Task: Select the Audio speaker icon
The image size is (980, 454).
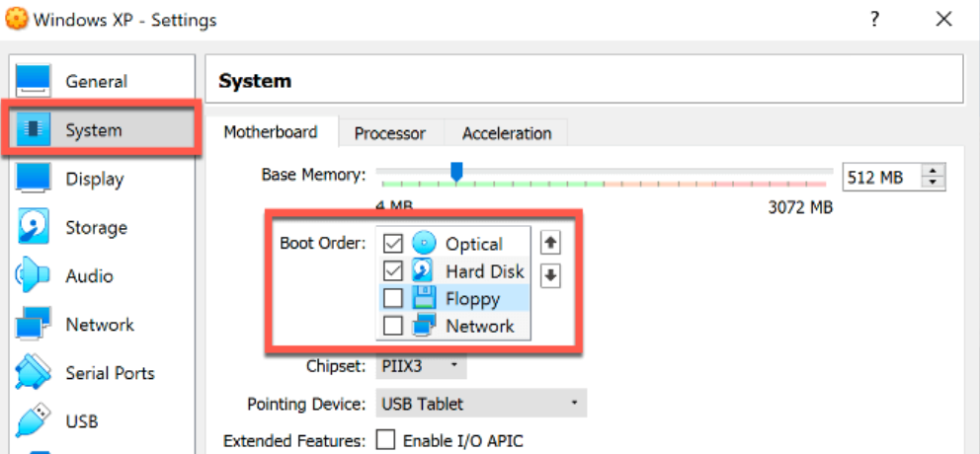Action: (x=32, y=275)
